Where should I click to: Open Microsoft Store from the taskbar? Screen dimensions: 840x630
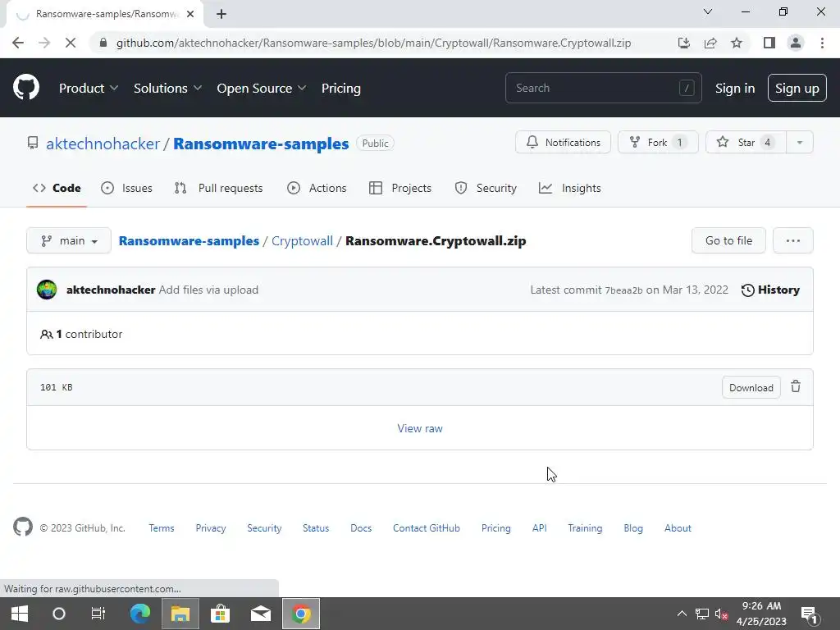(x=220, y=614)
